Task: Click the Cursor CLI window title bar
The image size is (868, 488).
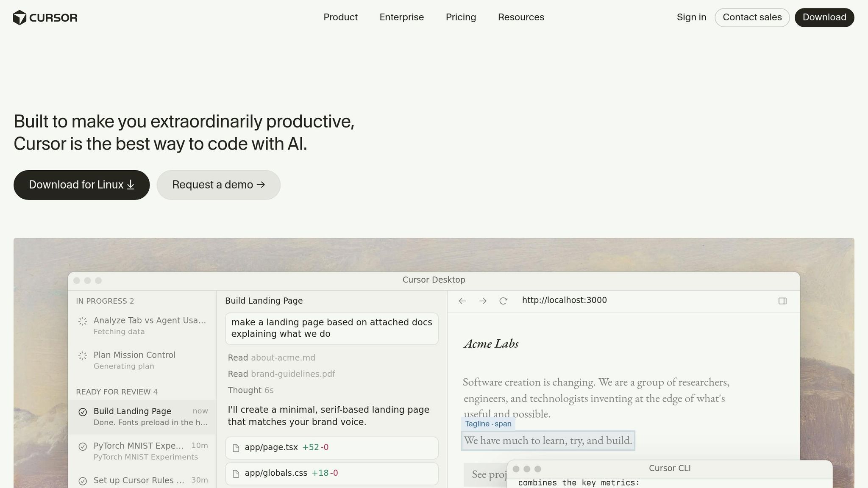Action: click(670, 469)
